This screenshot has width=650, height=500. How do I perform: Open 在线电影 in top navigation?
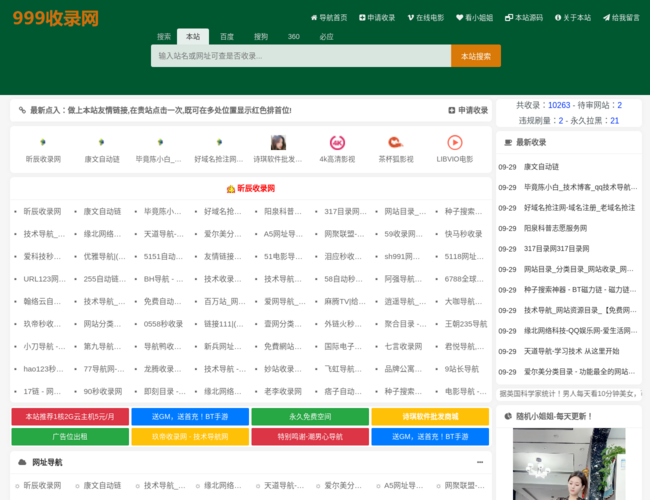(426, 18)
